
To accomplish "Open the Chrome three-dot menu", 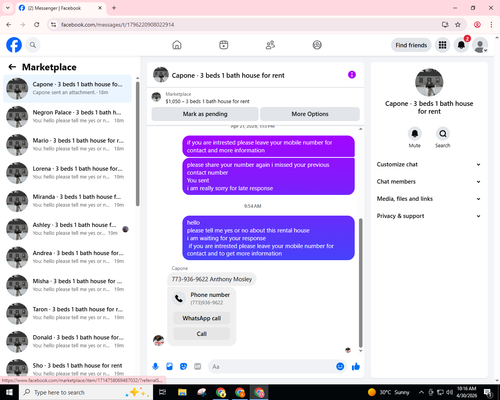I will coord(491,25).
